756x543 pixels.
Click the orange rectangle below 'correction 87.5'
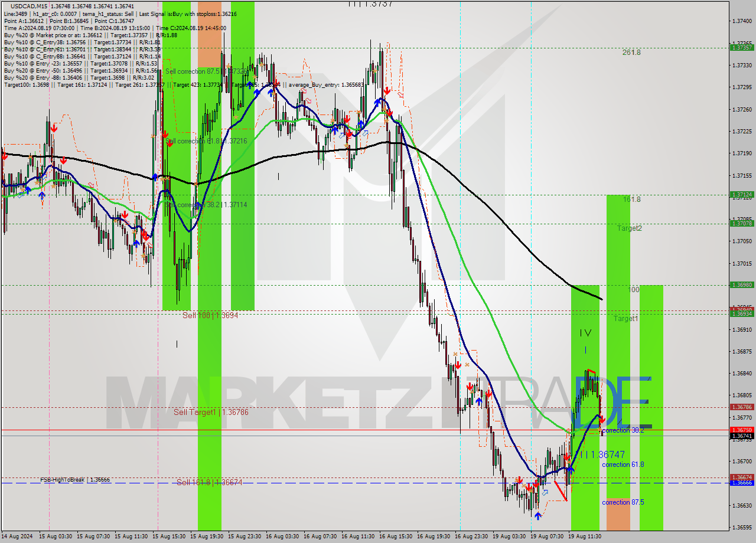point(618,513)
